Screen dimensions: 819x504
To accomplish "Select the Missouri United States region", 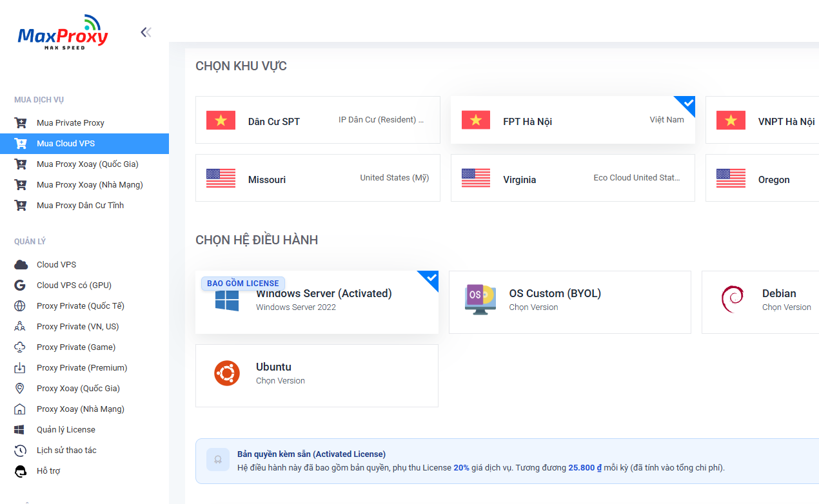I will tap(318, 178).
